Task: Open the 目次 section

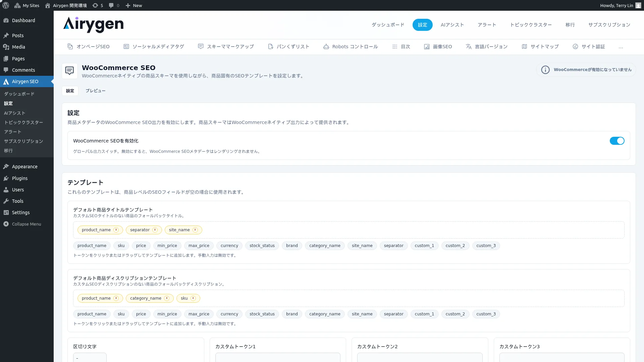Action: coord(401,47)
